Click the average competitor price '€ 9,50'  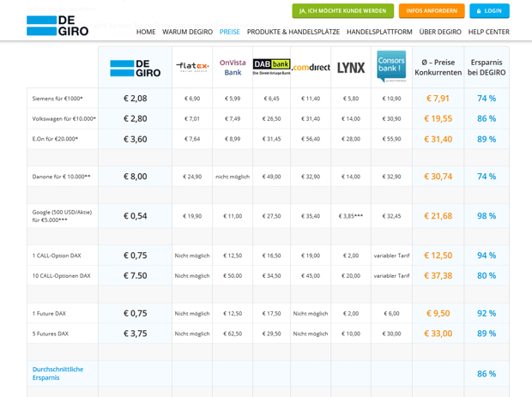click(438, 313)
